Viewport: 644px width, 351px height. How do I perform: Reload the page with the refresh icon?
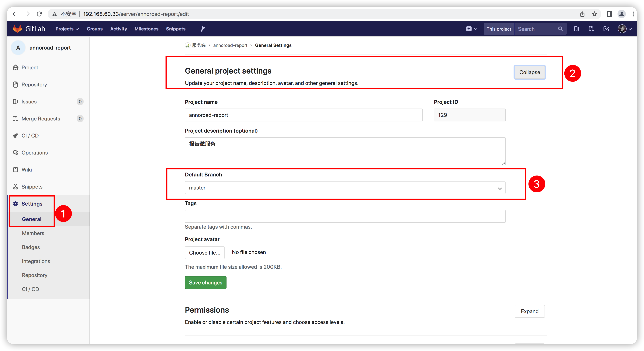40,14
